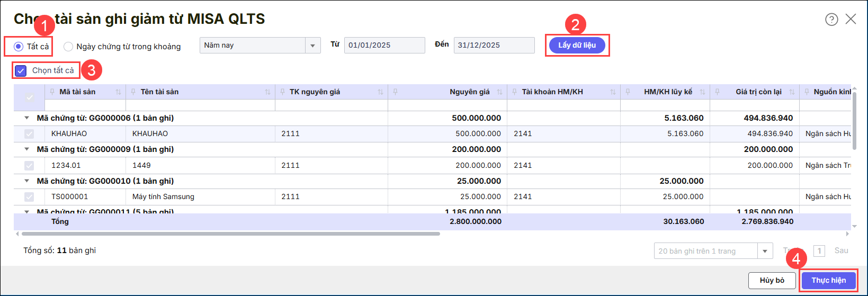Click the Từ date input field
This screenshot has height=296, width=868.
384,46
